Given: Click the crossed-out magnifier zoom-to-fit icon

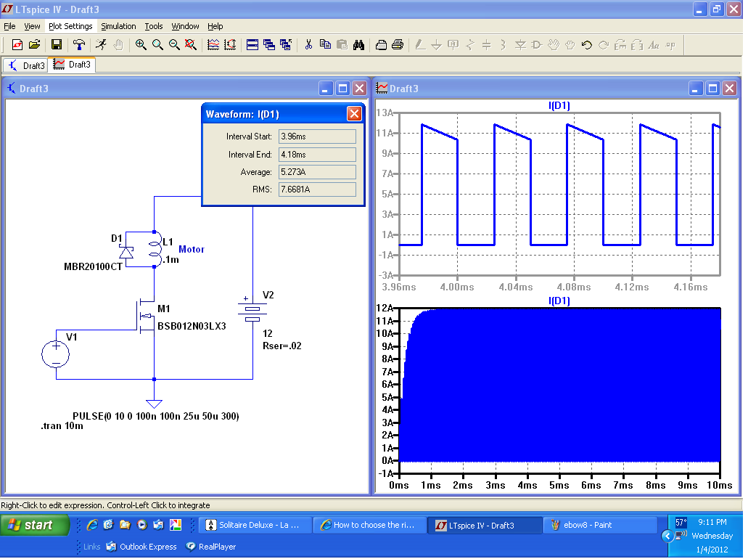Looking at the screenshot, I should point(191,45).
